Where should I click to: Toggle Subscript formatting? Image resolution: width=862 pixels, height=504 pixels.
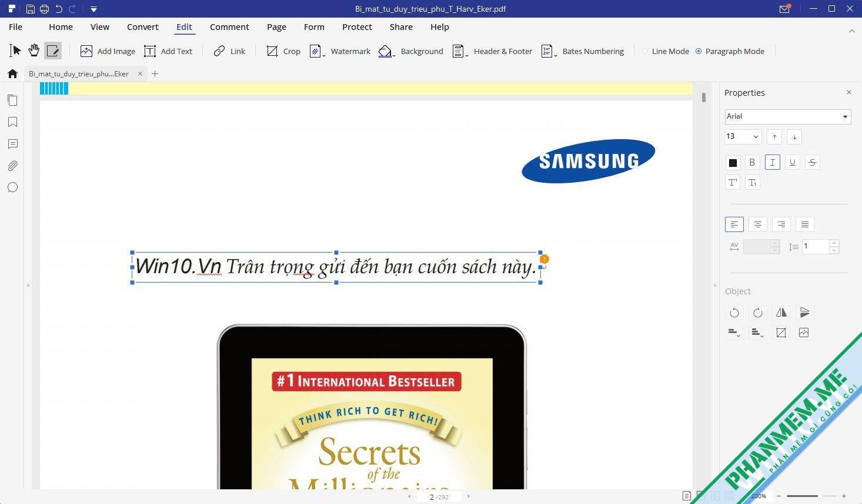[x=753, y=182]
